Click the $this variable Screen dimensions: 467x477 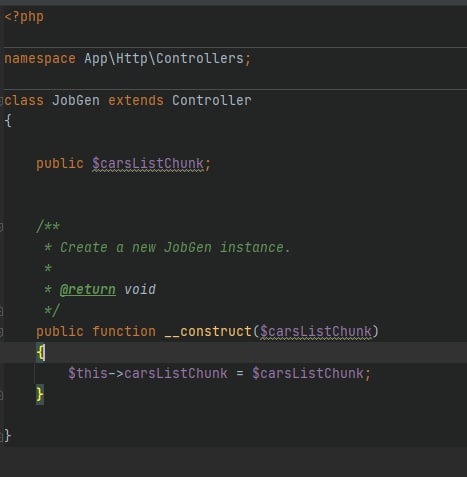[x=88, y=373]
